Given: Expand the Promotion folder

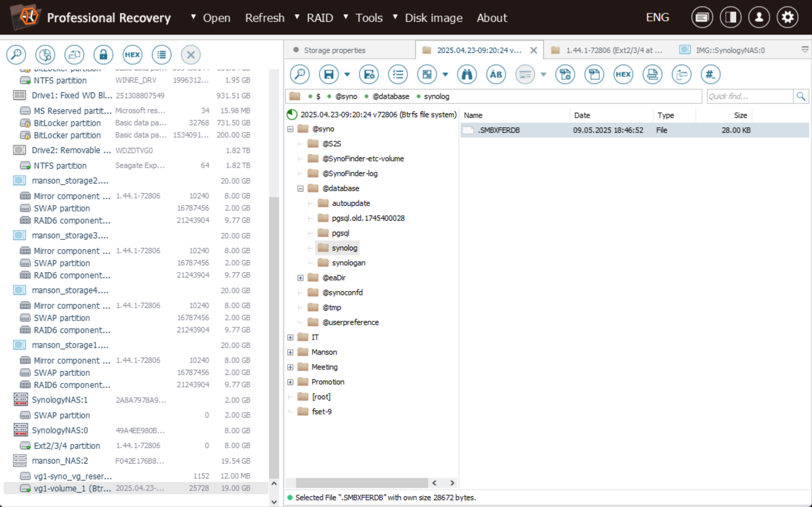Looking at the screenshot, I should 291,382.
